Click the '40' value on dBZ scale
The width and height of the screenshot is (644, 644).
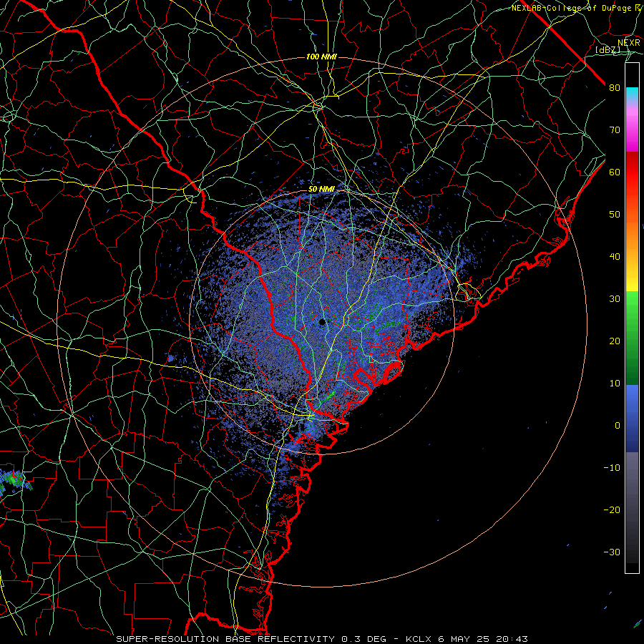pos(615,257)
